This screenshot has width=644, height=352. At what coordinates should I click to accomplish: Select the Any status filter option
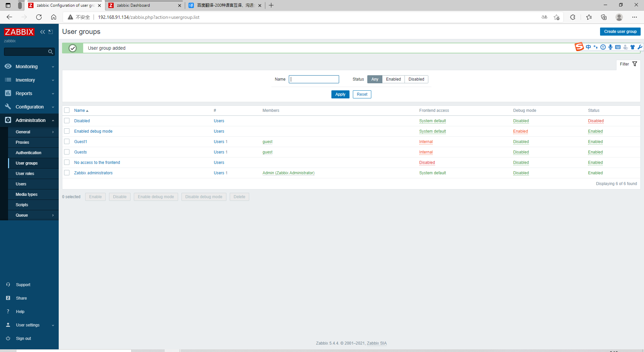coord(375,79)
